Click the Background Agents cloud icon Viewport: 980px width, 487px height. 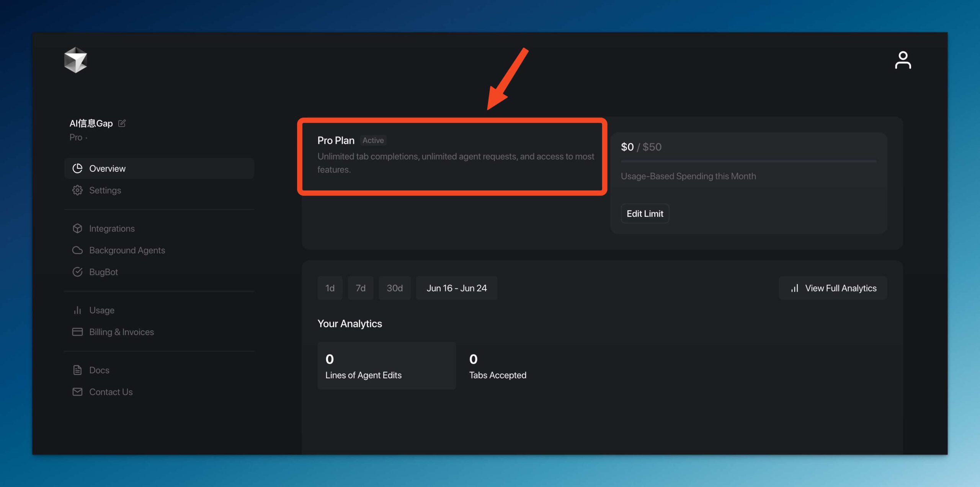[x=77, y=250]
